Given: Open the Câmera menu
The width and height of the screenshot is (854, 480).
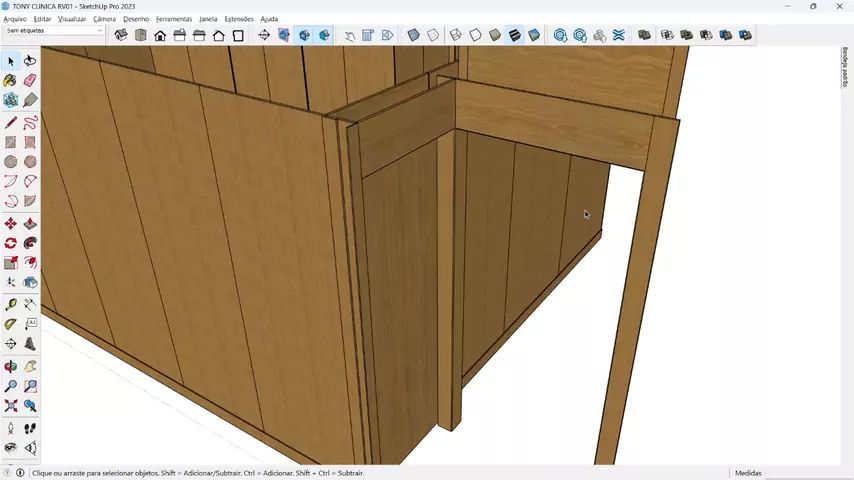Looking at the screenshot, I should pyautogui.click(x=104, y=19).
